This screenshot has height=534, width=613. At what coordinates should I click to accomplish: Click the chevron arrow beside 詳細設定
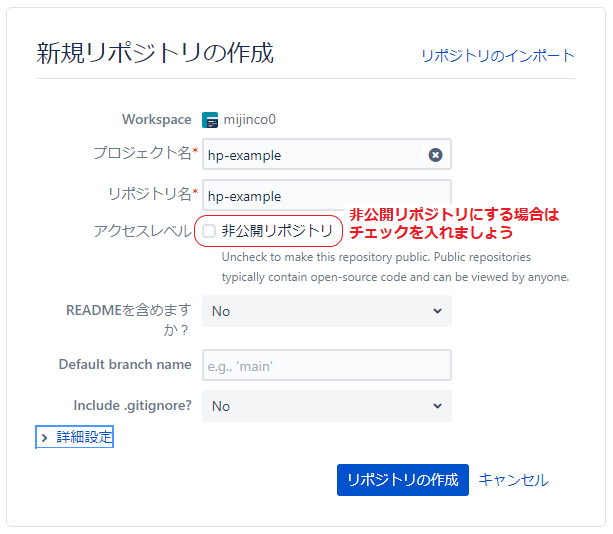pyautogui.click(x=45, y=438)
